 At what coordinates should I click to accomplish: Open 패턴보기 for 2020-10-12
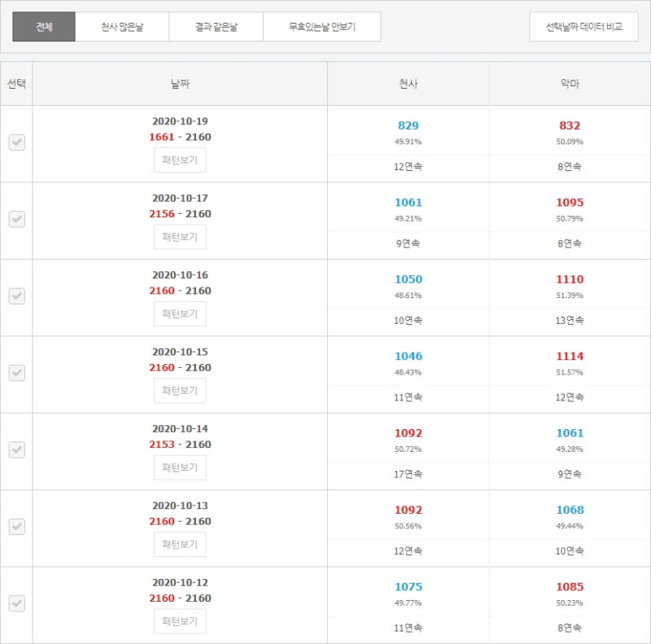tap(180, 621)
